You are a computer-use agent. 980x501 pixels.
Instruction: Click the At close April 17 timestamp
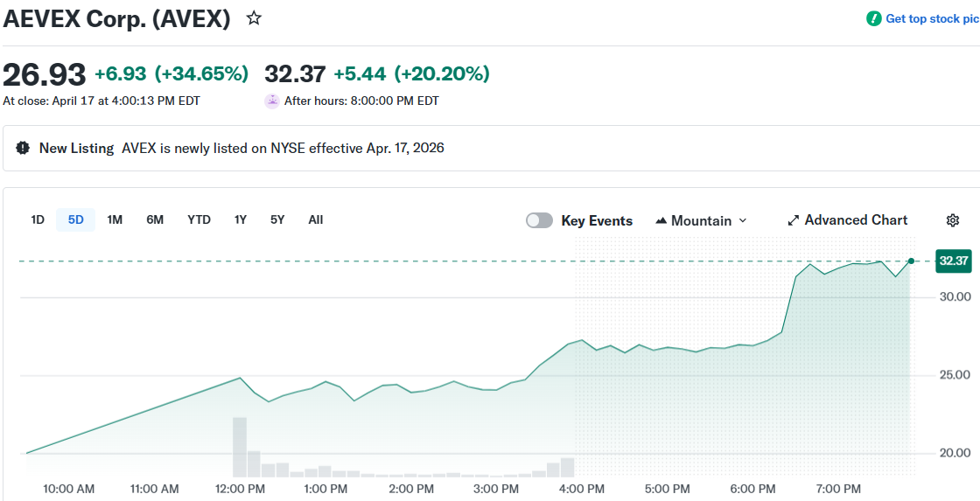coord(101,101)
